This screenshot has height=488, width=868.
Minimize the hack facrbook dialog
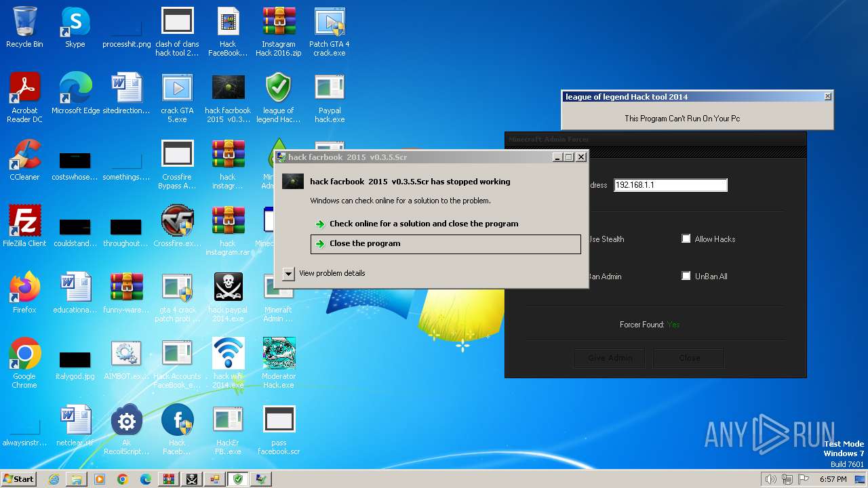pos(557,157)
